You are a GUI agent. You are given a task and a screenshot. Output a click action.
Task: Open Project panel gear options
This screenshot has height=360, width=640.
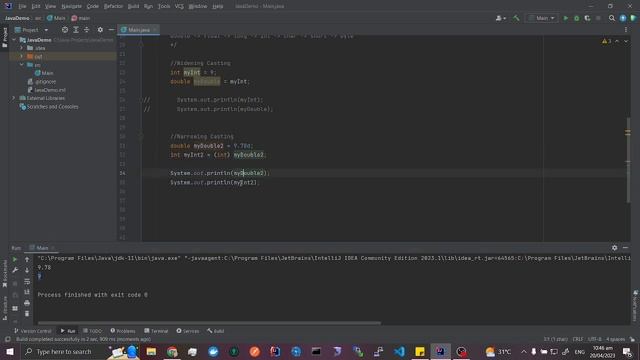100,30
